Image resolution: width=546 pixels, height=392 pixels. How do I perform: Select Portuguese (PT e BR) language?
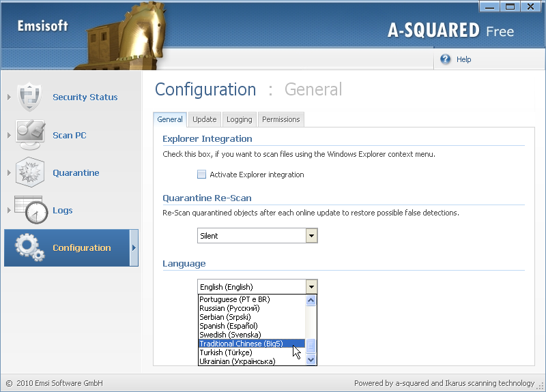point(252,299)
